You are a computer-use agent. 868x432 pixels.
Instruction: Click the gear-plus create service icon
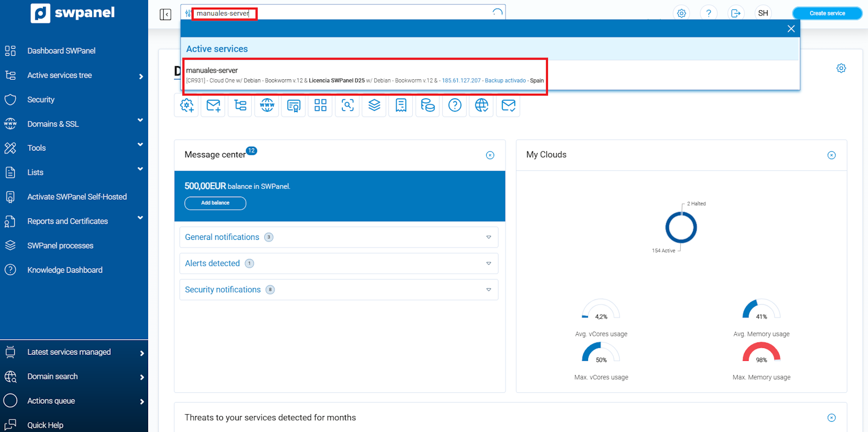187,105
